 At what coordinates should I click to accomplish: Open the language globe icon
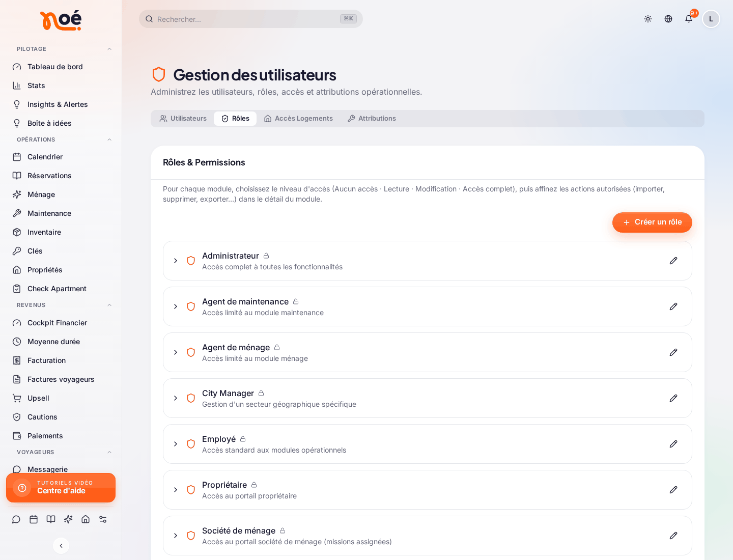[668, 19]
